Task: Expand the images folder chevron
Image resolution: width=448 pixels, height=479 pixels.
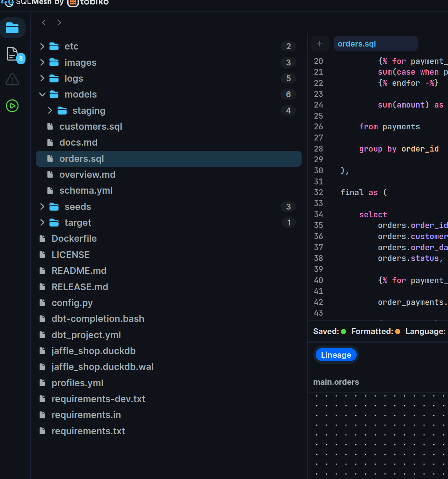Action: pyautogui.click(x=42, y=62)
